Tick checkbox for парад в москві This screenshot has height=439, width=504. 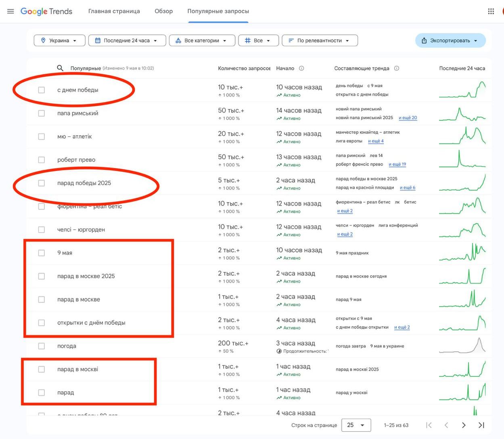pyautogui.click(x=42, y=369)
